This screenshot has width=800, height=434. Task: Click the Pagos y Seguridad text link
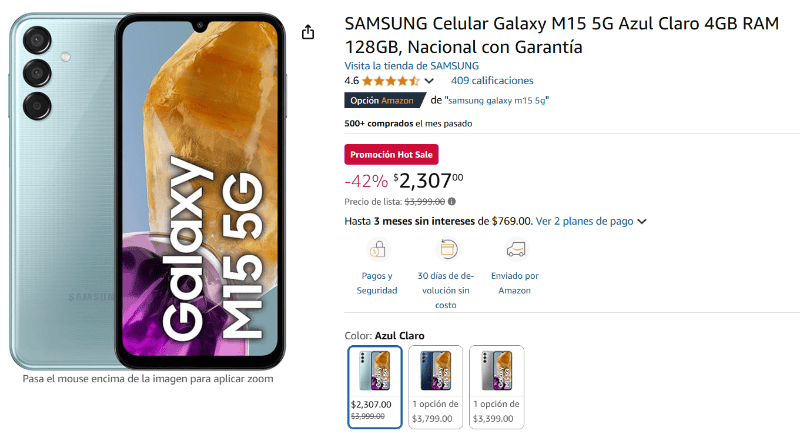coord(377,283)
